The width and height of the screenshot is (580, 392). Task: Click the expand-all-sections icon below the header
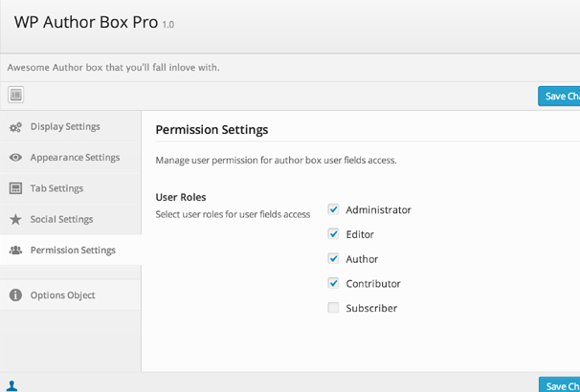pyautogui.click(x=16, y=95)
